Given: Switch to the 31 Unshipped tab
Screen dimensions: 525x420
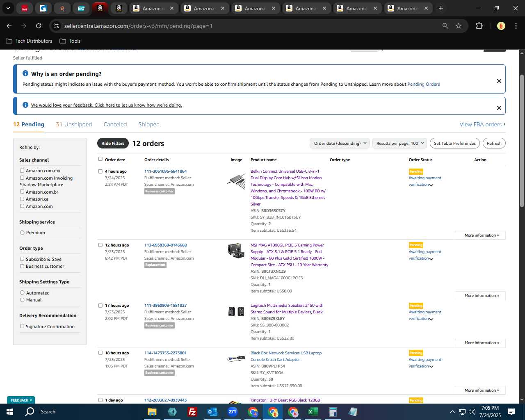Looking at the screenshot, I should click(x=74, y=124).
